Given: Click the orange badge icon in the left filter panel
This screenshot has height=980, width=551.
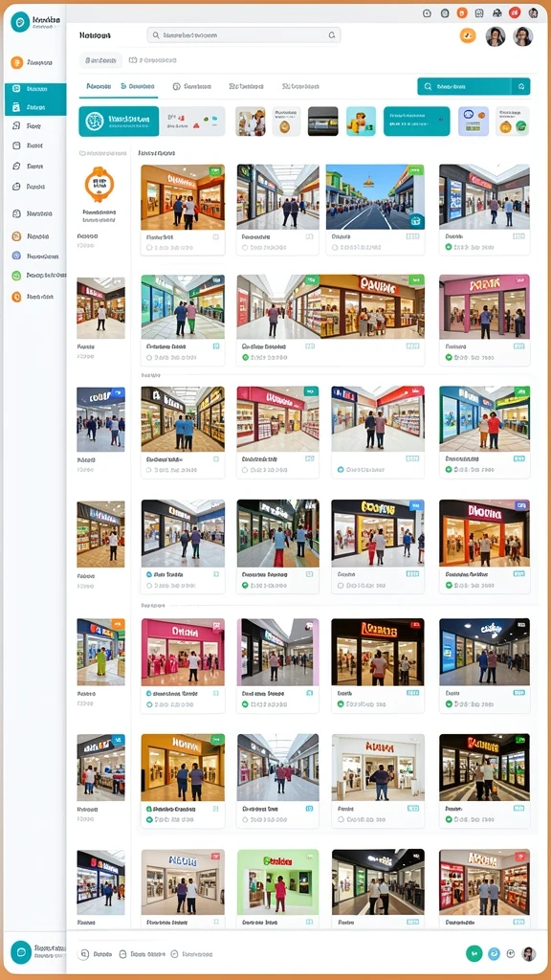Looking at the screenshot, I should point(99,185).
